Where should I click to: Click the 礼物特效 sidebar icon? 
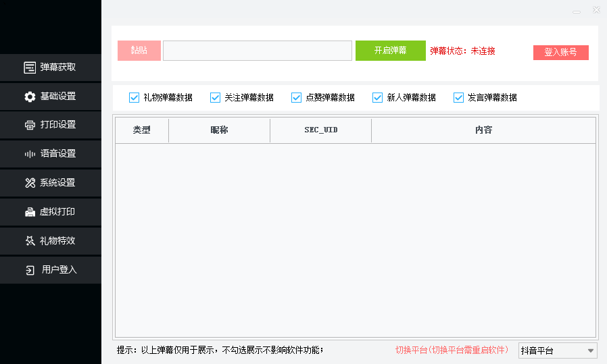pos(30,241)
